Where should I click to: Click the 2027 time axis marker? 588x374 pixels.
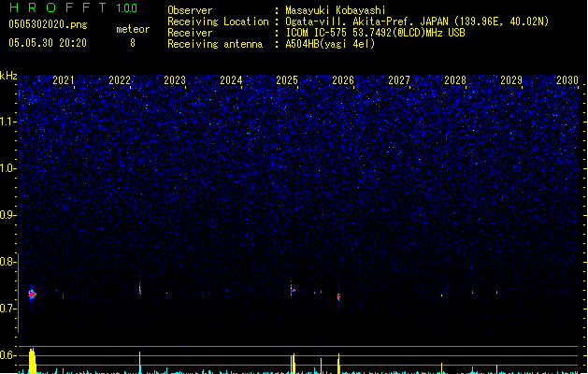[399, 80]
